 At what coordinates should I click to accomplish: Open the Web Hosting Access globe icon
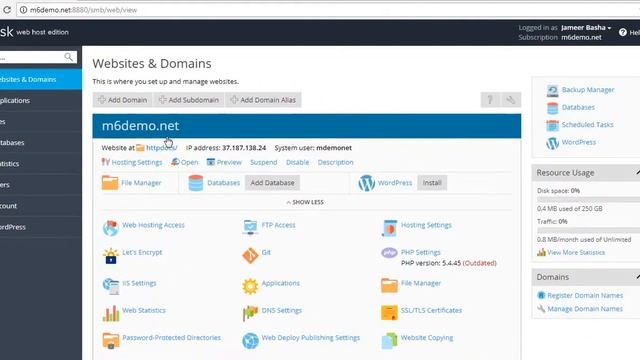[x=110, y=228]
